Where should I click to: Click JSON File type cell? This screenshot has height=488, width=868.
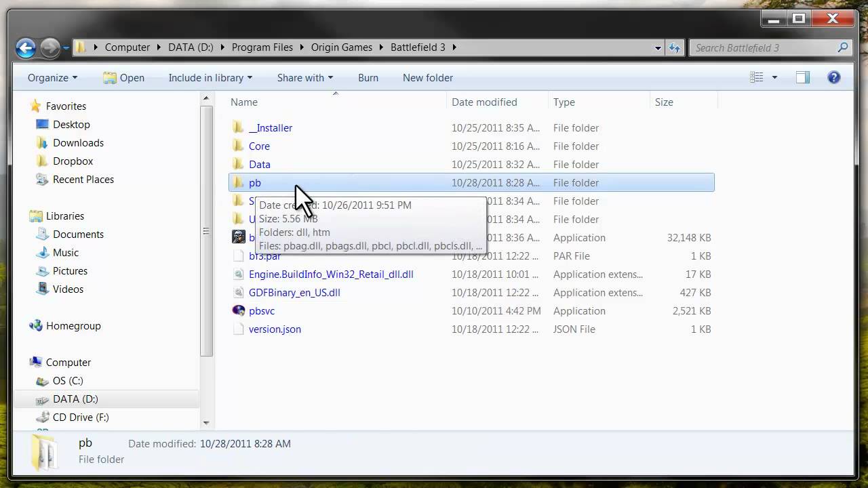(574, 329)
